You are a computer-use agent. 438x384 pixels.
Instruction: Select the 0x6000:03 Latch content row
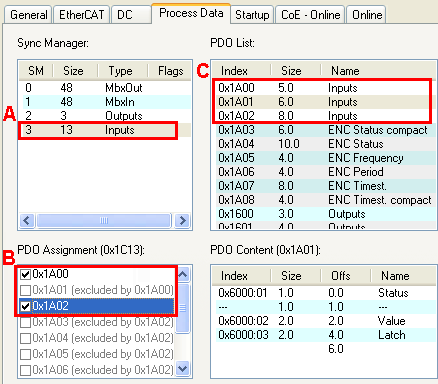click(326, 335)
